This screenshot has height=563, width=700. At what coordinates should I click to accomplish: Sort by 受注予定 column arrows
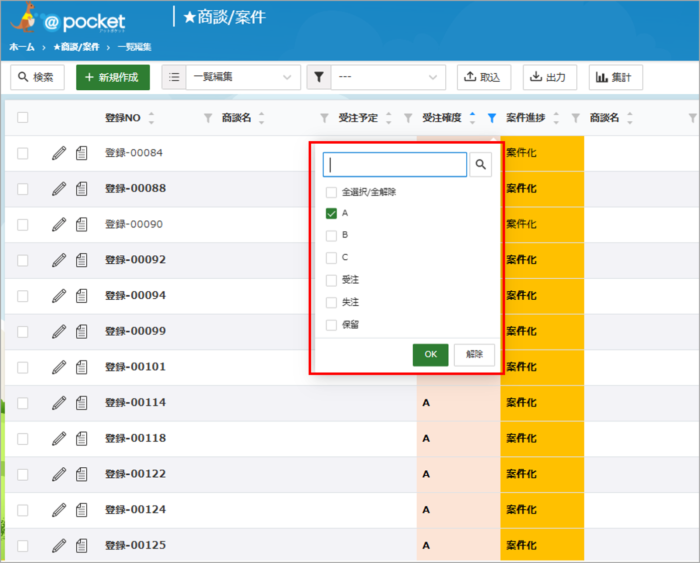click(x=389, y=118)
